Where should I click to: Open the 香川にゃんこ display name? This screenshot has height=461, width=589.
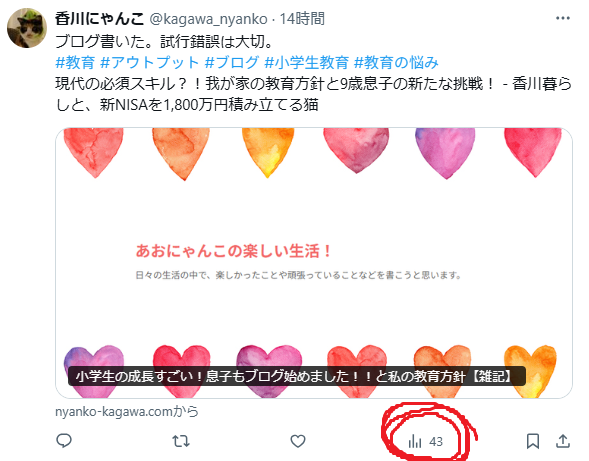[100, 18]
